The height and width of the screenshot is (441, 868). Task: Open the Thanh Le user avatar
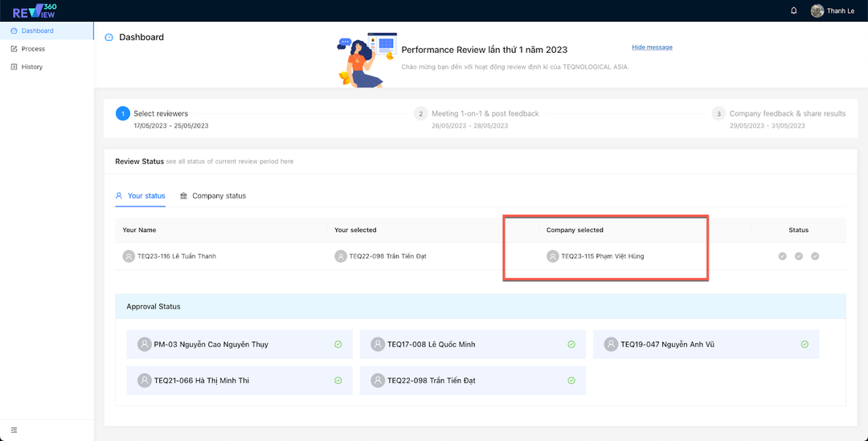point(817,10)
